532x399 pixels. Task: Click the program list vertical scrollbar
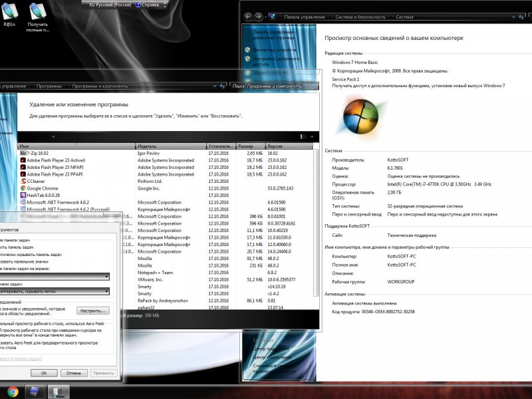(x=317, y=223)
